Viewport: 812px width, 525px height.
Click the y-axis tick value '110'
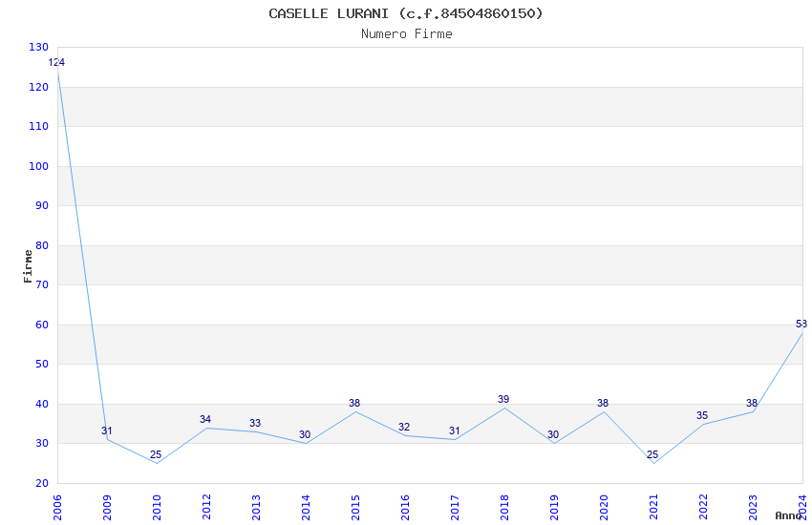(39, 126)
